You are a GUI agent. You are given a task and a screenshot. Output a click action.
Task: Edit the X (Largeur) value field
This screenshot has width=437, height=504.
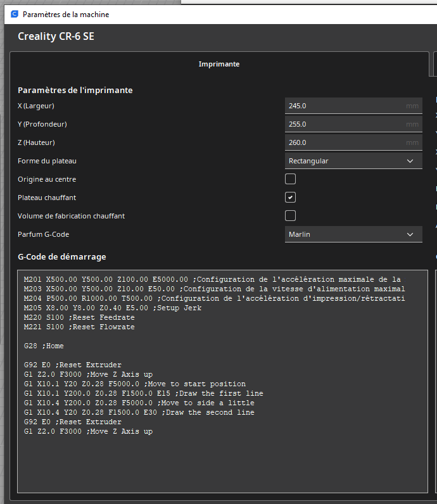click(353, 106)
